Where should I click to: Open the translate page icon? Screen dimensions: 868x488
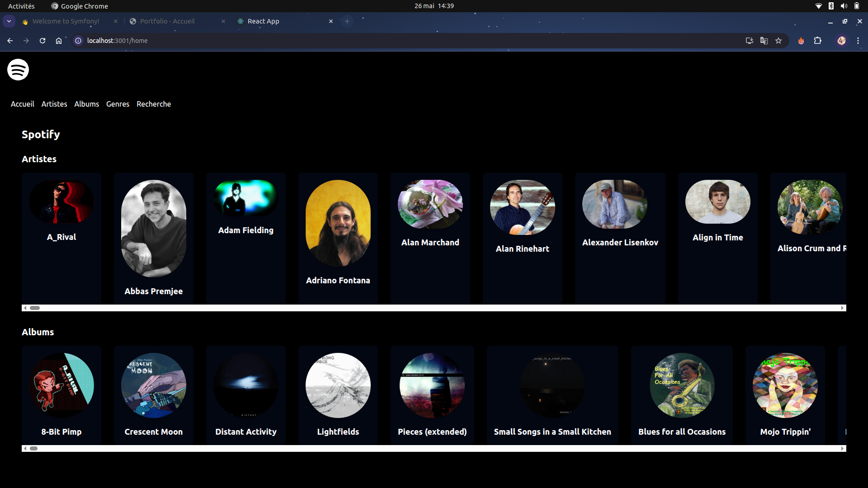pyautogui.click(x=764, y=41)
